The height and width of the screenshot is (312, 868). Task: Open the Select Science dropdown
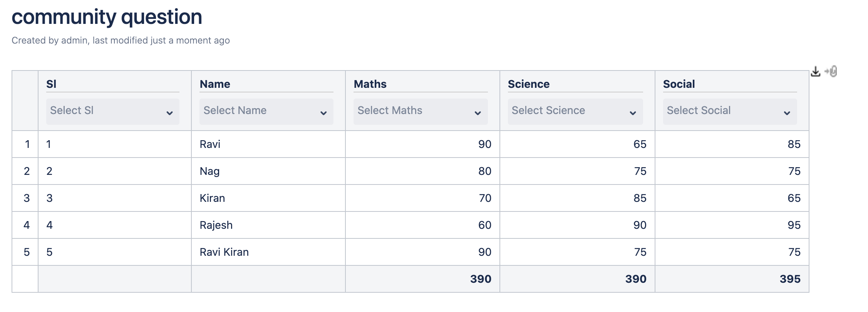pyautogui.click(x=575, y=111)
